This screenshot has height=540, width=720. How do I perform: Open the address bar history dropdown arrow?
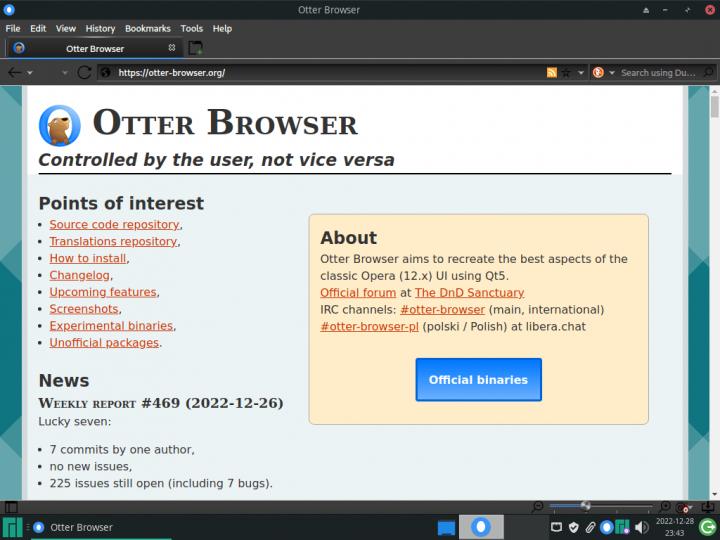coord(579,72)
